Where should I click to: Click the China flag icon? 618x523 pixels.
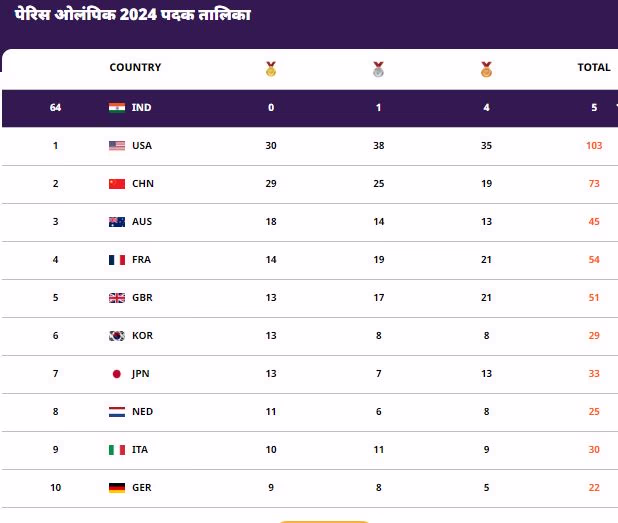116,184
